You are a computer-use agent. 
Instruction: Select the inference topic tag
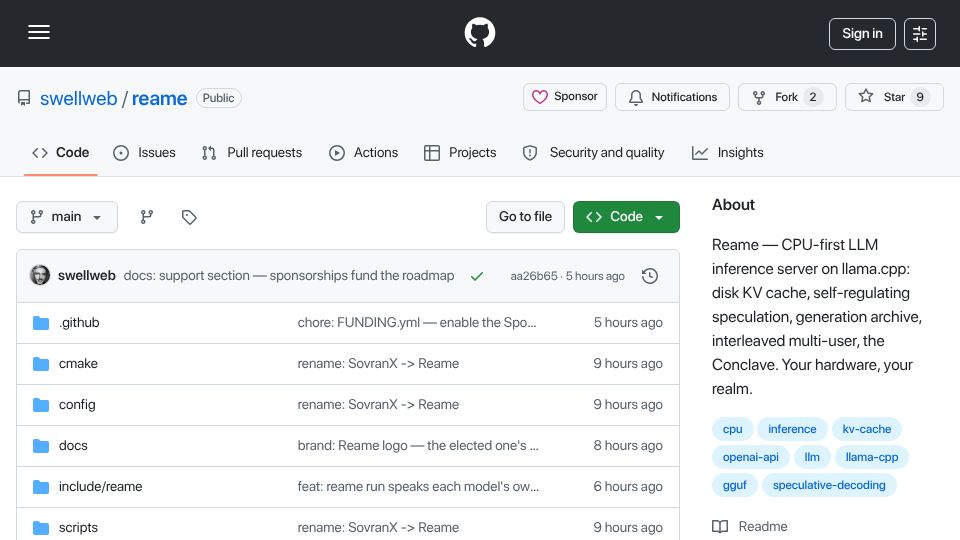[x=792, y=429]
